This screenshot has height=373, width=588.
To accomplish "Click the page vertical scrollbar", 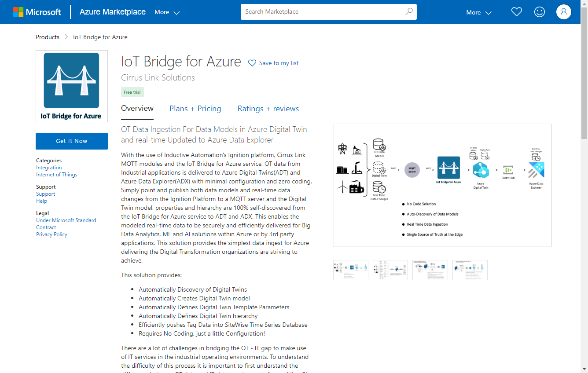I will click(x=584, y=176).
